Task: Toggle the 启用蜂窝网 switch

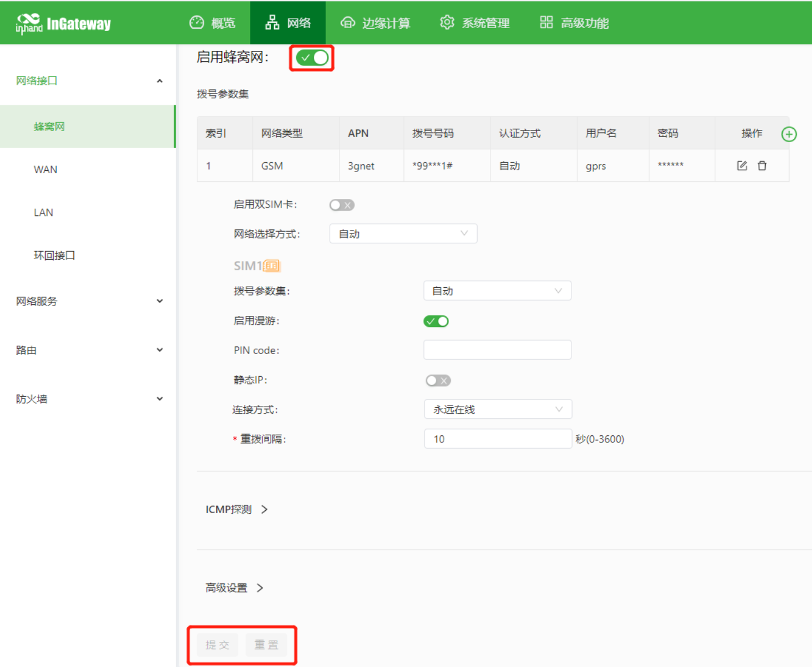Action: (x=311, y=58)
